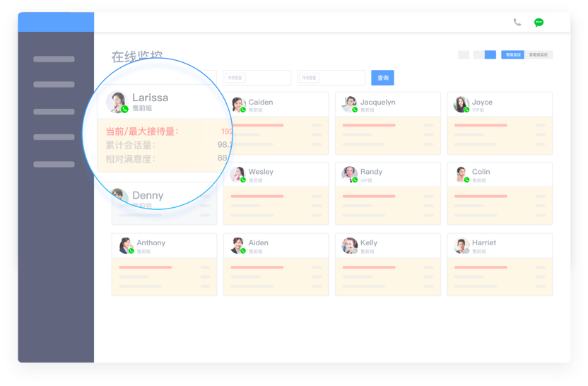Image resolution: width=588 pixels, height=386 pixels.
Task: Open the first 所有客服 filter dropdown
Action: click(257, 78)
